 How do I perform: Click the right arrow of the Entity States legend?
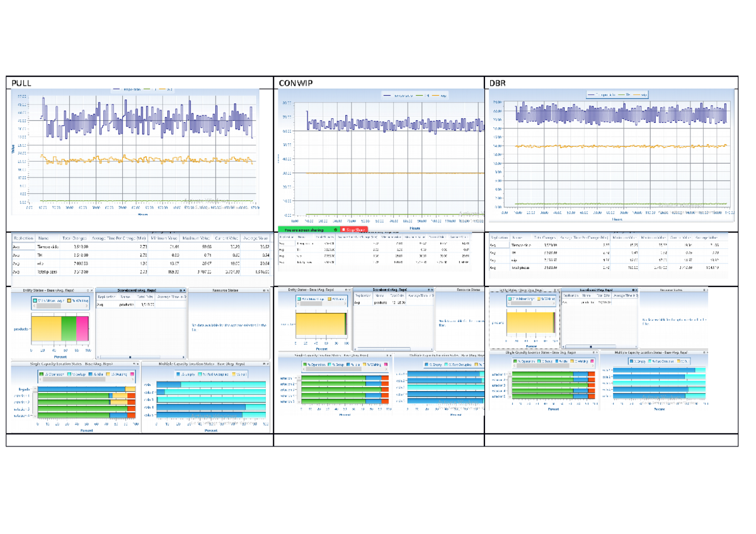(86, 307)
